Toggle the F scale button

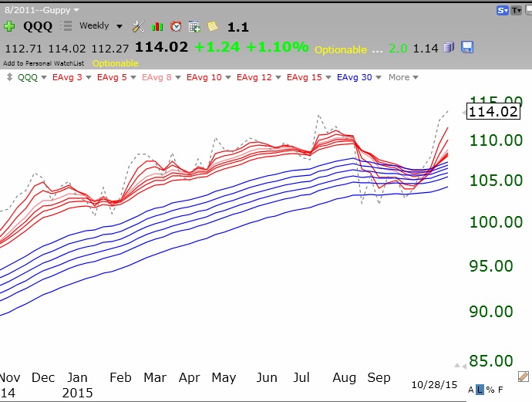[x=500, y=390]
